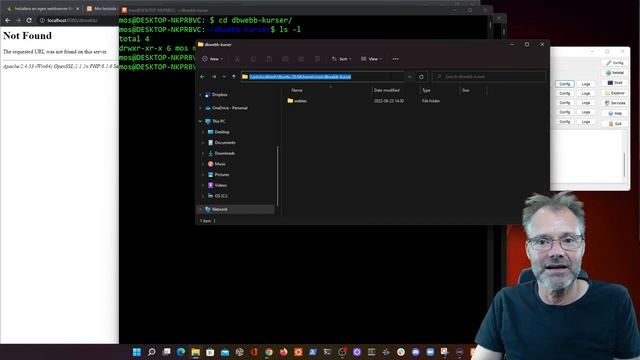Click the navigation pane vertical scrollbar
The height and width of the screenshot is (360, 640).
tap(278, 176)
